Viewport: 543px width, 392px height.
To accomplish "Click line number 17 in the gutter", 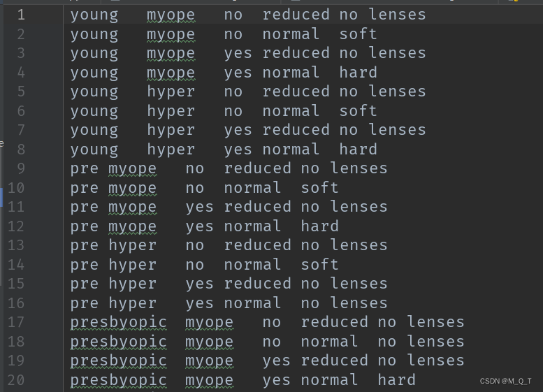I will [x=16, y=322].
